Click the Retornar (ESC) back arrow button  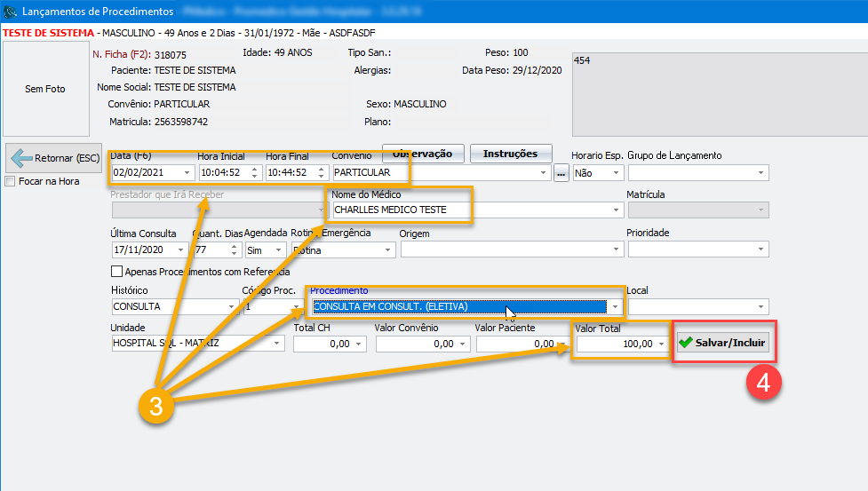click(54, 159)
